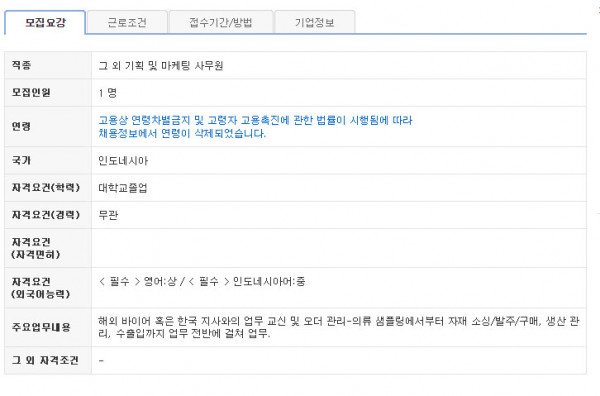Click the blue age discrimination law notice
This screenshot has width=600, height=396.
pos(255,127)
